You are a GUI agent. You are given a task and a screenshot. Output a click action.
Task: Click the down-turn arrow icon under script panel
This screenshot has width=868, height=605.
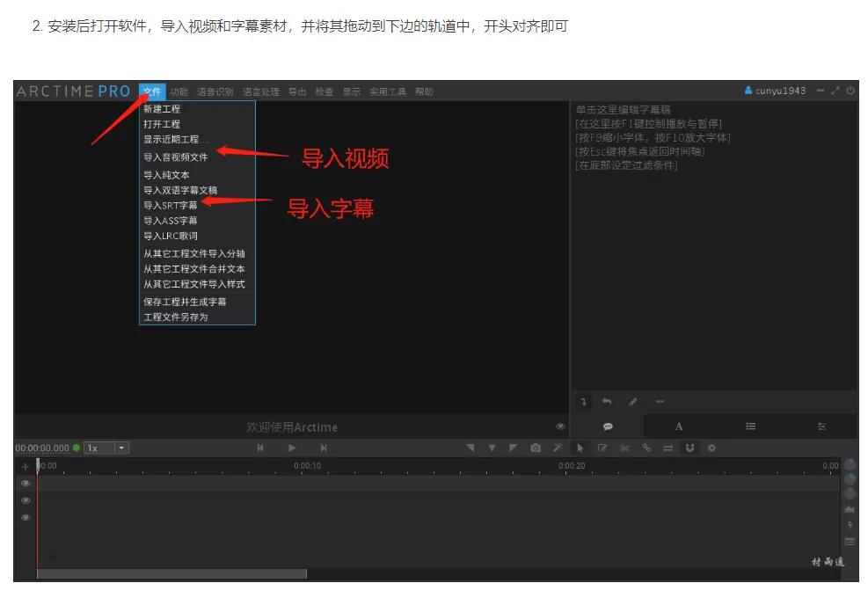pos(583,401)
